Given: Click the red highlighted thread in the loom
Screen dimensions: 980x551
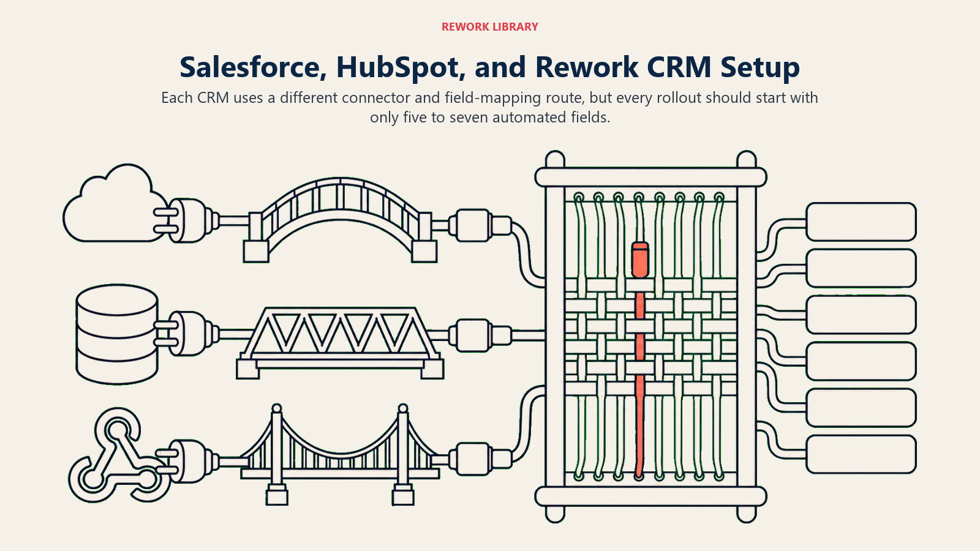Looking at the screenshot, I should 639,358.
